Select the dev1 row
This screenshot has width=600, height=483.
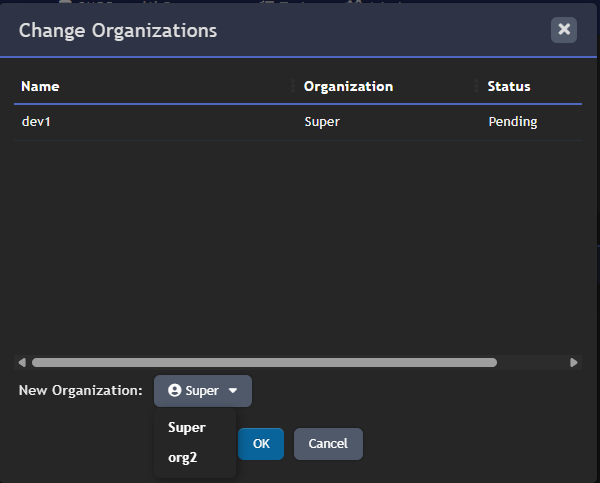(36, 122)
